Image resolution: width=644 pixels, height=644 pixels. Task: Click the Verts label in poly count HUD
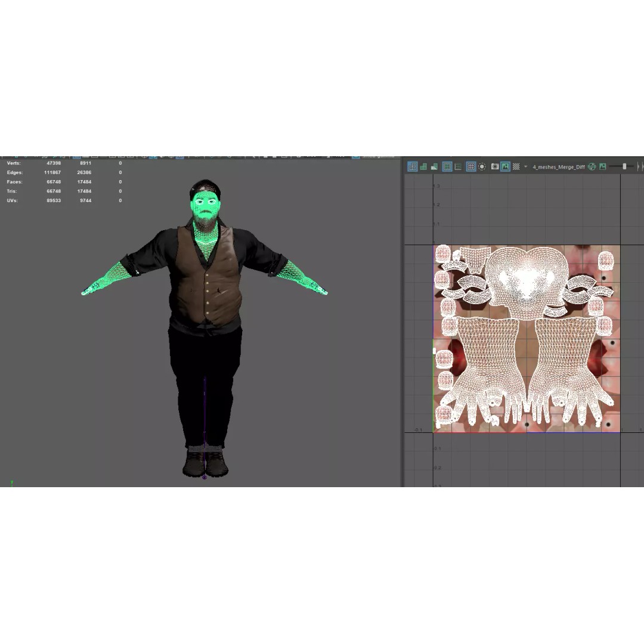coord(13,163)
